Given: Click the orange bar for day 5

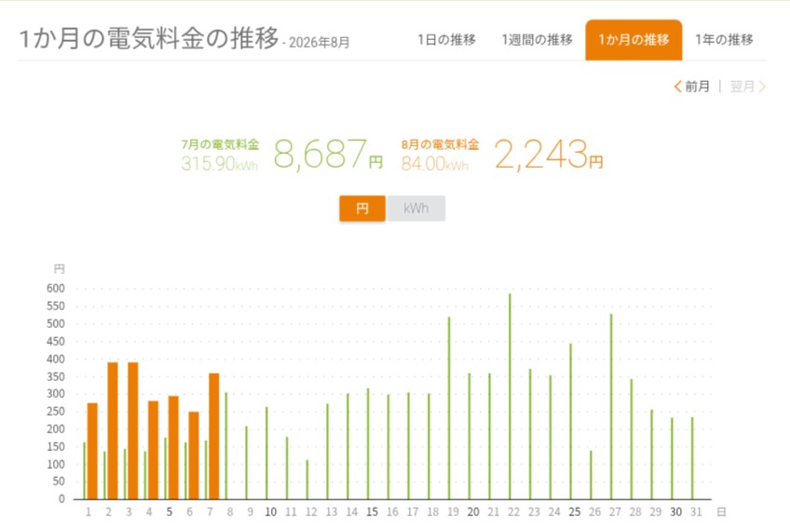Looking at the screenshot, I should 173,448.
